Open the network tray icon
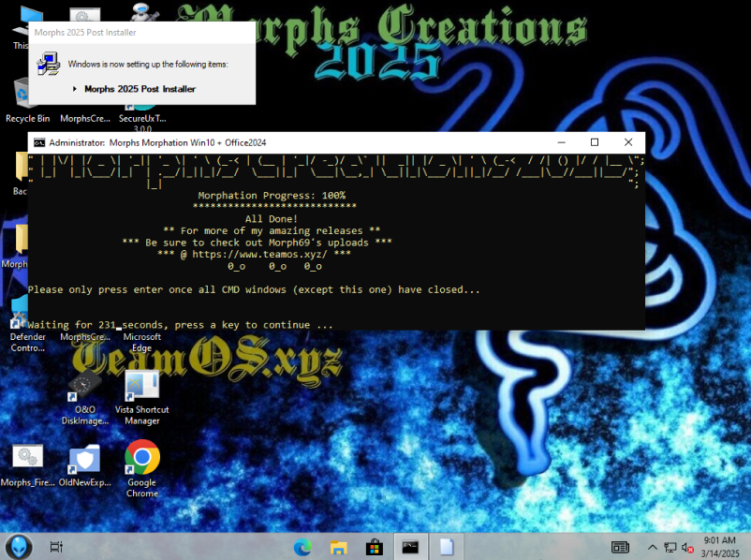 coord(670,547)
